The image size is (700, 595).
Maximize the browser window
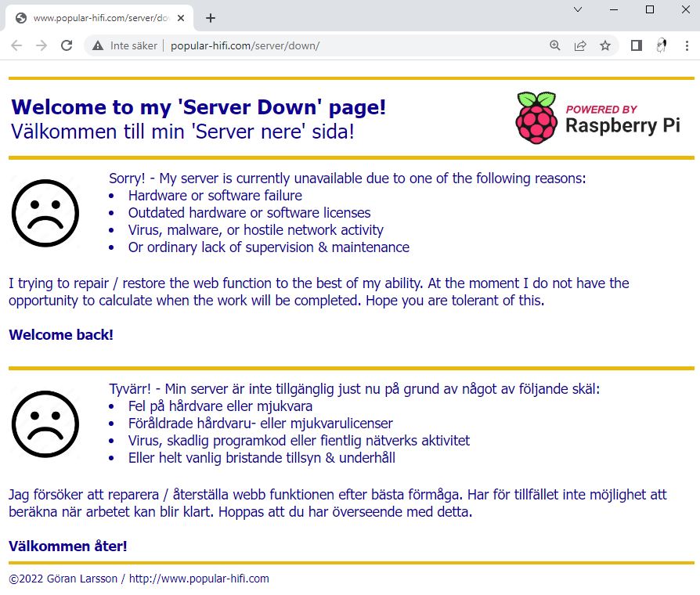[650, 9]
